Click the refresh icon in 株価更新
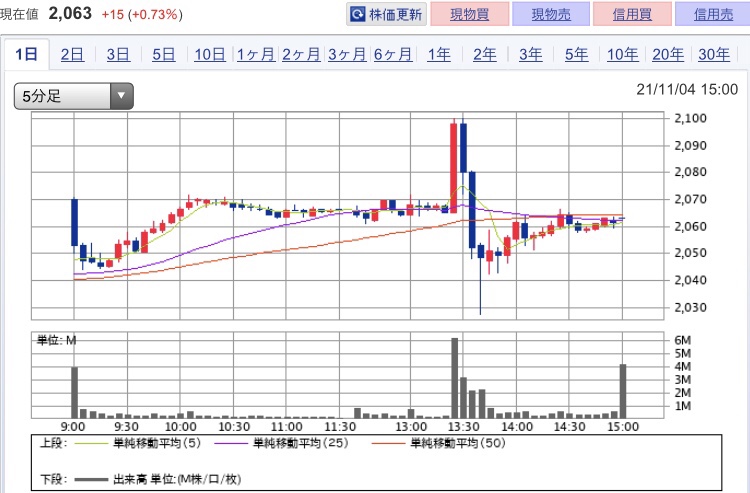The image size is (750, 493). [x=357, y=14]
